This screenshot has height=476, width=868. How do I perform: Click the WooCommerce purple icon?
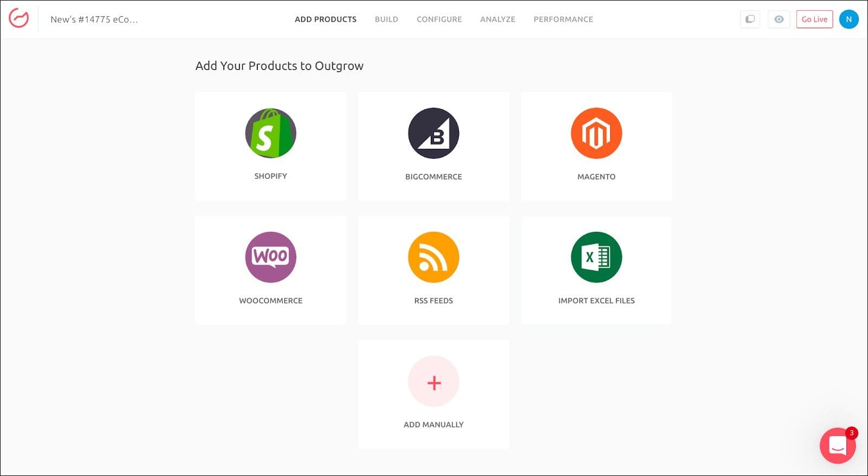coord(270,257)
